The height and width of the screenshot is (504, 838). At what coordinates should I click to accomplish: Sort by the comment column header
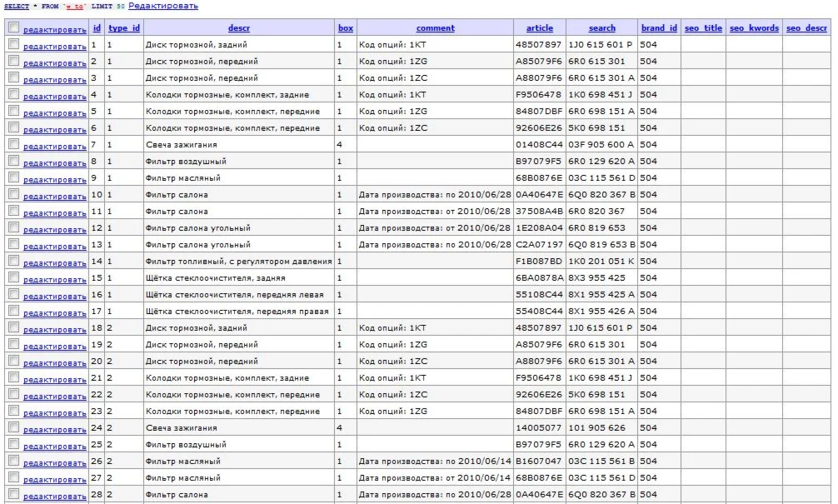pos(436,27)
